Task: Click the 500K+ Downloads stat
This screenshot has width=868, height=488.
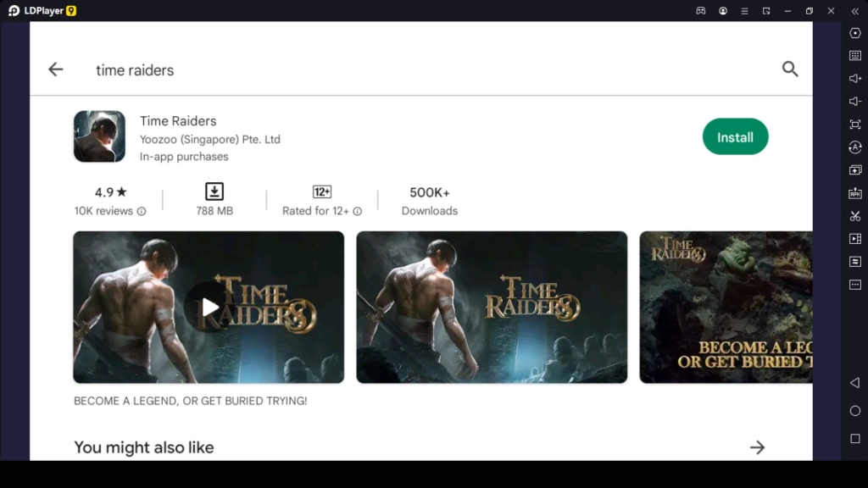Action: pyautogui.click(x=430, y=201)
